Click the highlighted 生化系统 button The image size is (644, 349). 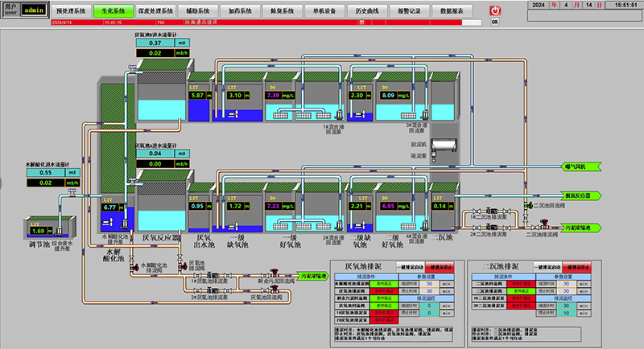pos(114,11)
